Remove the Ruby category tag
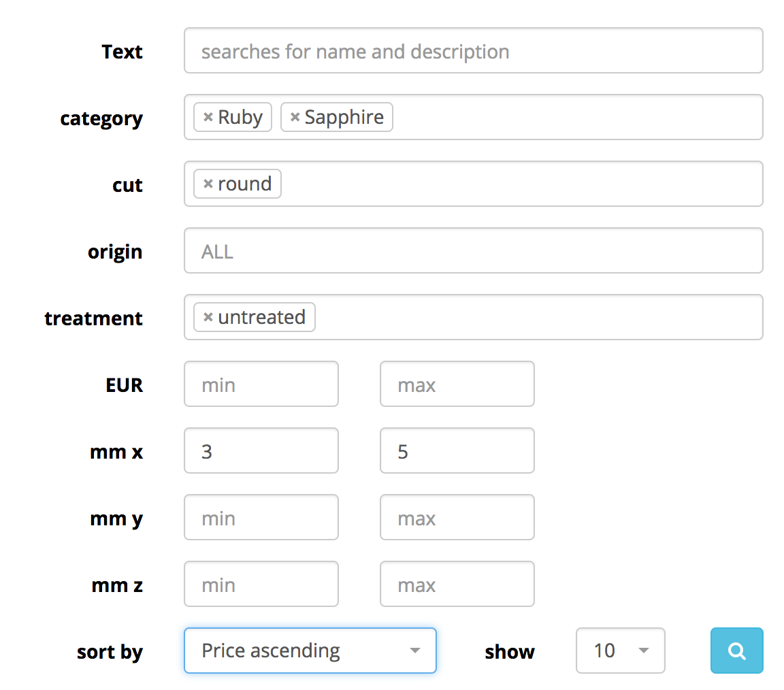Screen dimensions: 784x690 point(208,117)
